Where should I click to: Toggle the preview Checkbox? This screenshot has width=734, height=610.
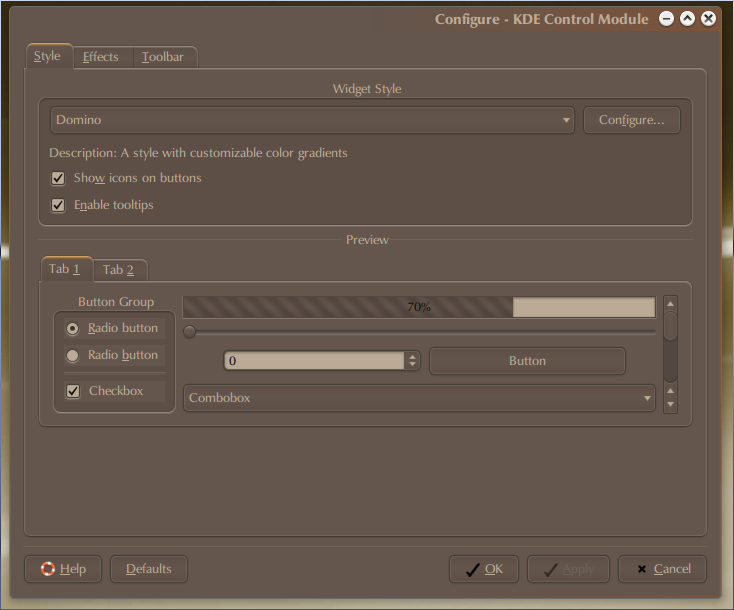tap(73, 391)
